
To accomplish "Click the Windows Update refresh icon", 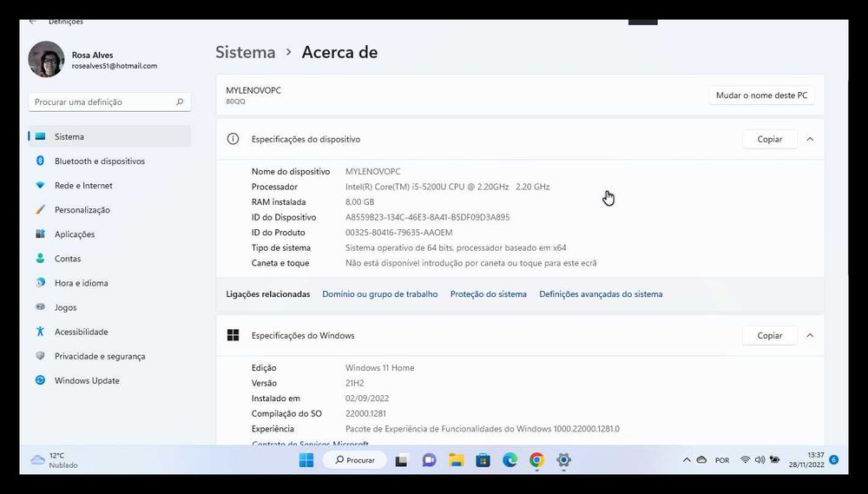I will pos(40,380).
